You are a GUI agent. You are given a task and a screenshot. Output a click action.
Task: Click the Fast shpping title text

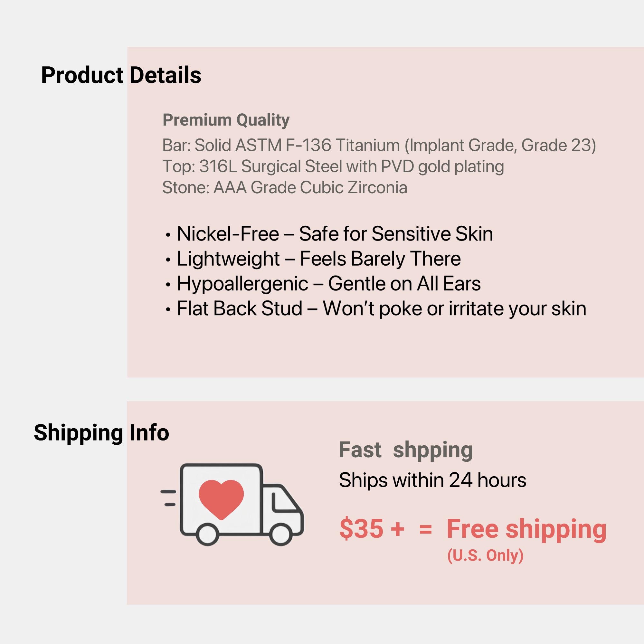[x=406, y=450]
